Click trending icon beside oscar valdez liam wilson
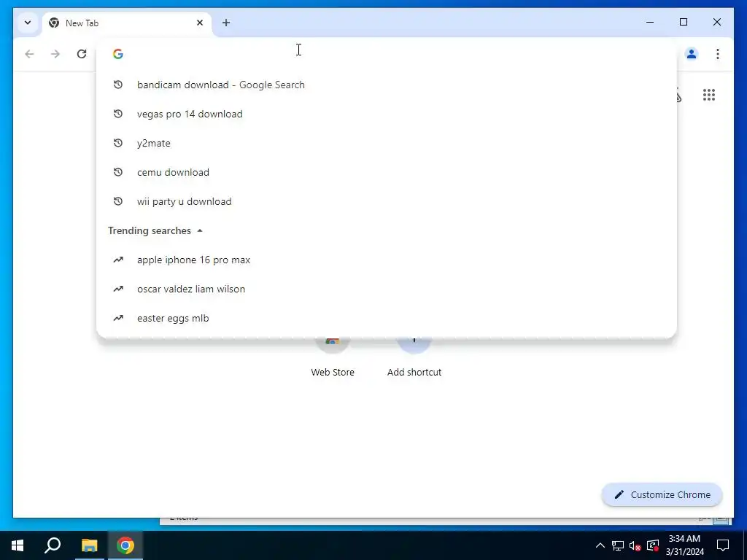747x560 pixels. pos(118,289)
